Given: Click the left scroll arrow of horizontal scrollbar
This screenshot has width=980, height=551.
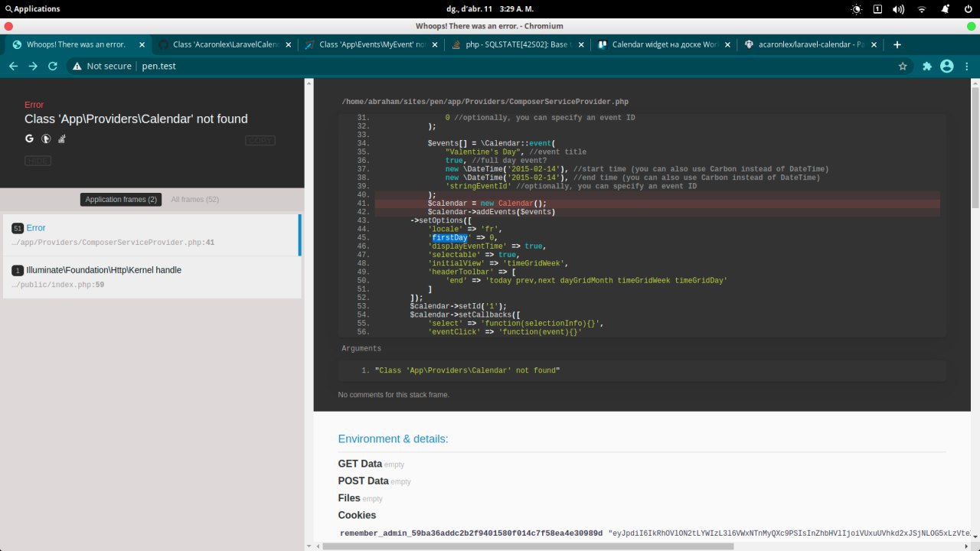Looking at the screenshot, I should (x=318, y=546).
